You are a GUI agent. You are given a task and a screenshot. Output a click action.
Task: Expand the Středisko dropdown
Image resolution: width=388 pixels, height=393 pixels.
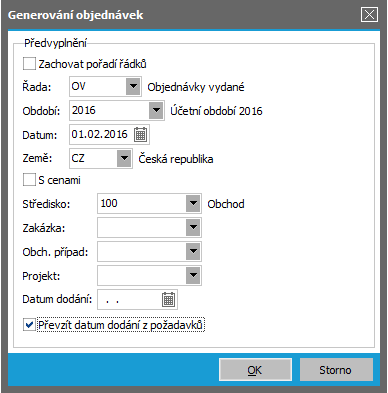click(193, 203)
